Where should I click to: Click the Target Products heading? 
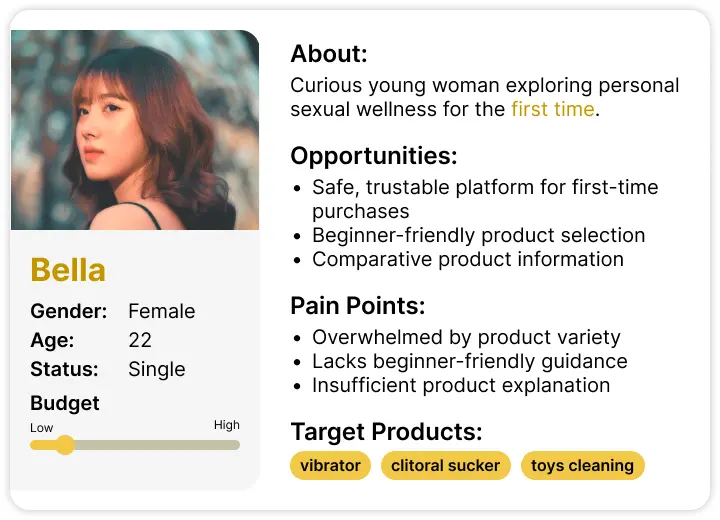point(386,432)
